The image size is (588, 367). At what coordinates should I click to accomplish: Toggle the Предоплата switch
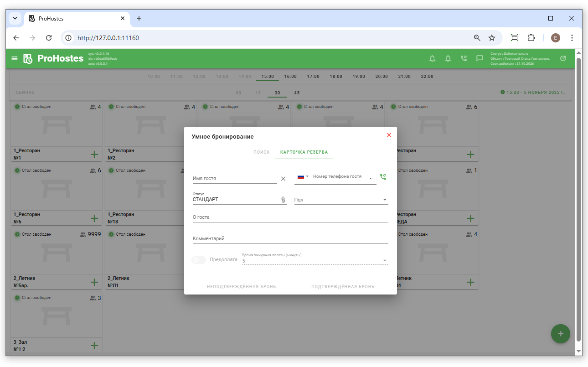point(199,260)
